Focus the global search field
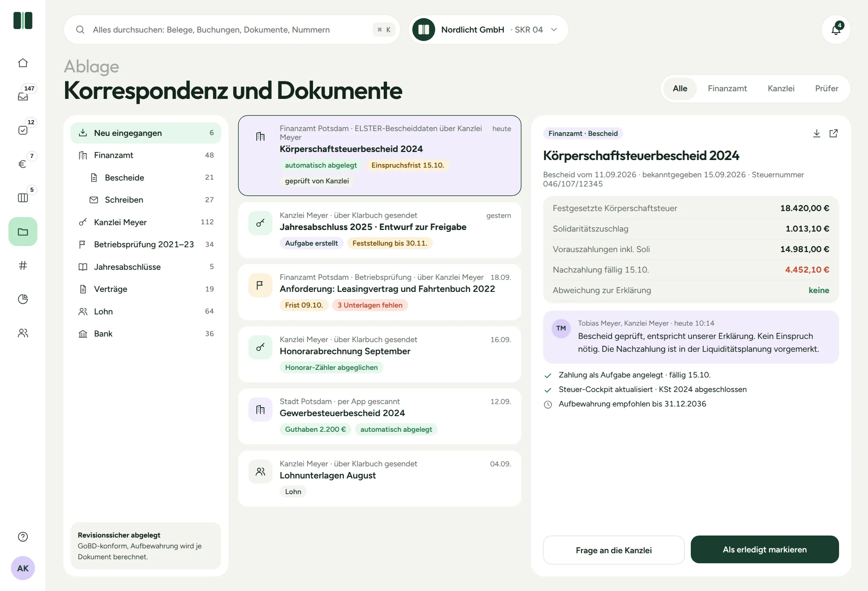This screenshot has height=591, width=868. (232, 30)
